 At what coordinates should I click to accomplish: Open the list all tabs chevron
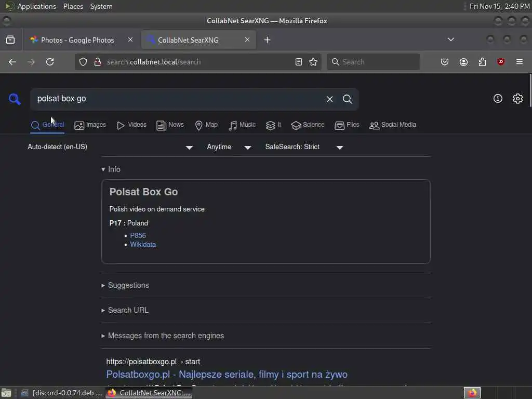click(450, 39)
